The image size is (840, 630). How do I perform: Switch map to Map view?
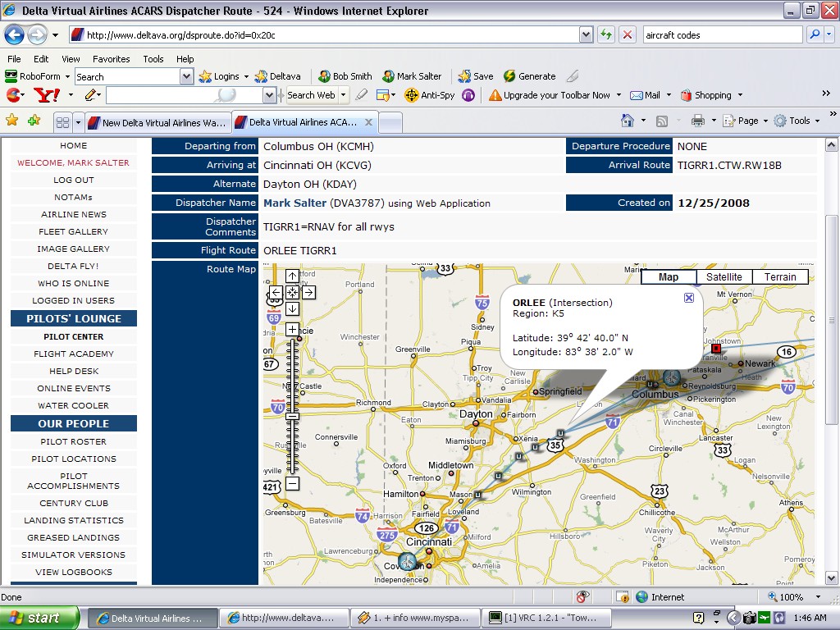[669, 277]
